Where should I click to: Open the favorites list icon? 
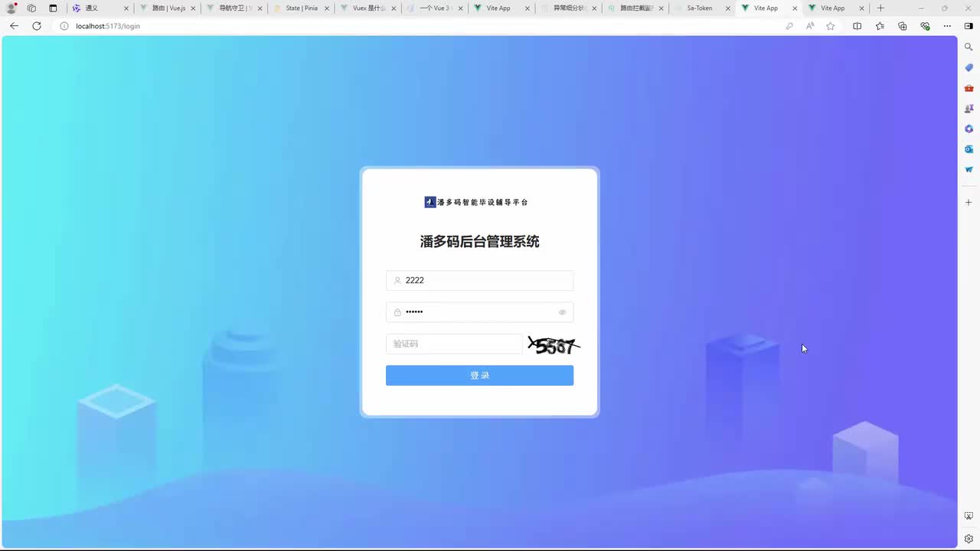coord(880,26)
